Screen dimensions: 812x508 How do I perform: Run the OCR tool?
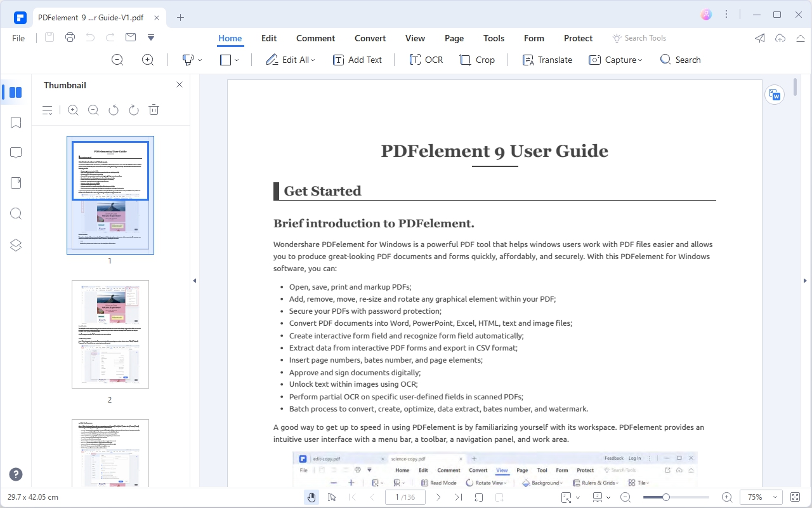coord(426,60)
